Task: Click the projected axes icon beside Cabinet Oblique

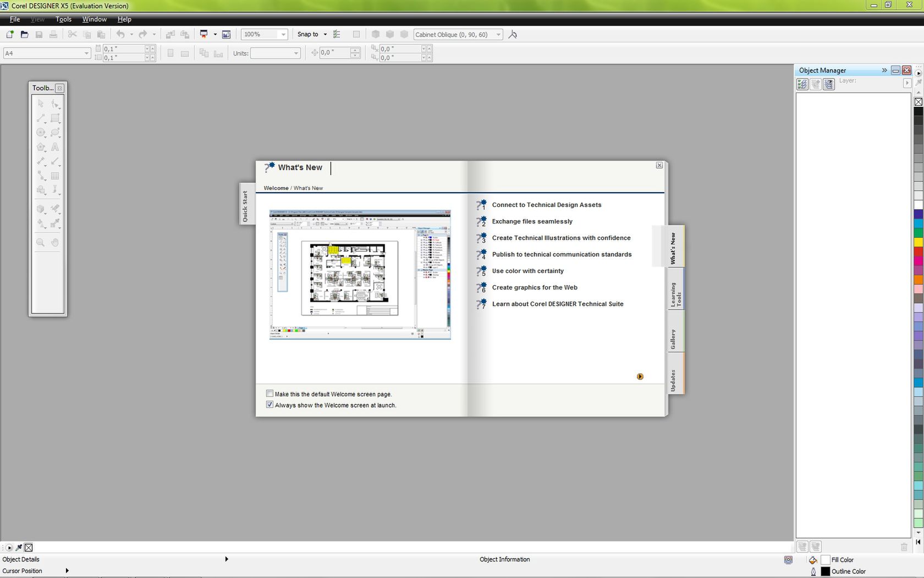Action: click(513, 34)
